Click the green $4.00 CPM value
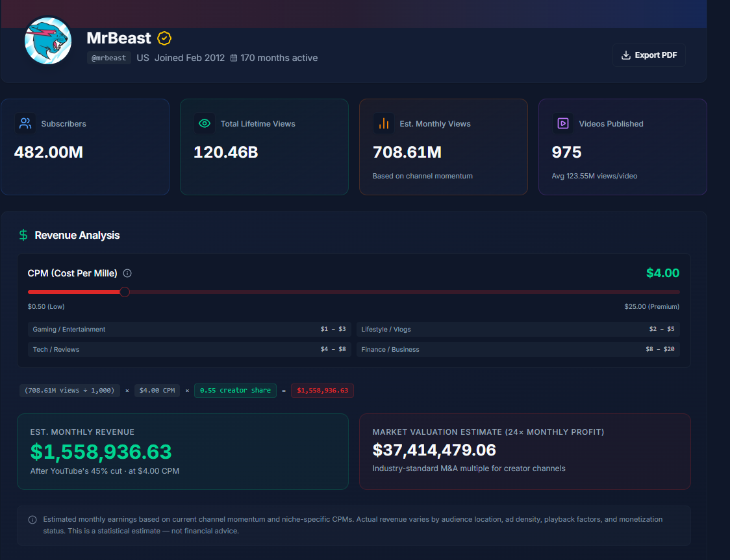 pos(662,273)
